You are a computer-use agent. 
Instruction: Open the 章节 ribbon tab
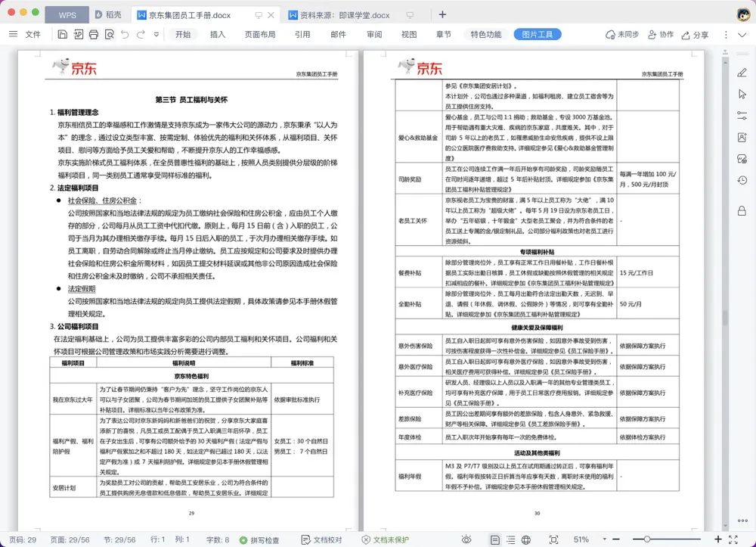(444, 34)
